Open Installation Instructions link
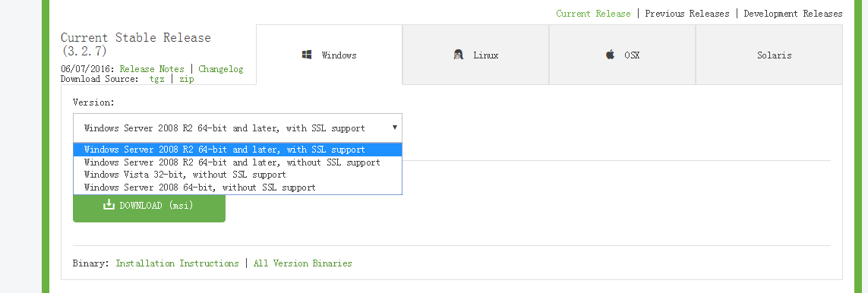868x293 pixels. [177, 263]
